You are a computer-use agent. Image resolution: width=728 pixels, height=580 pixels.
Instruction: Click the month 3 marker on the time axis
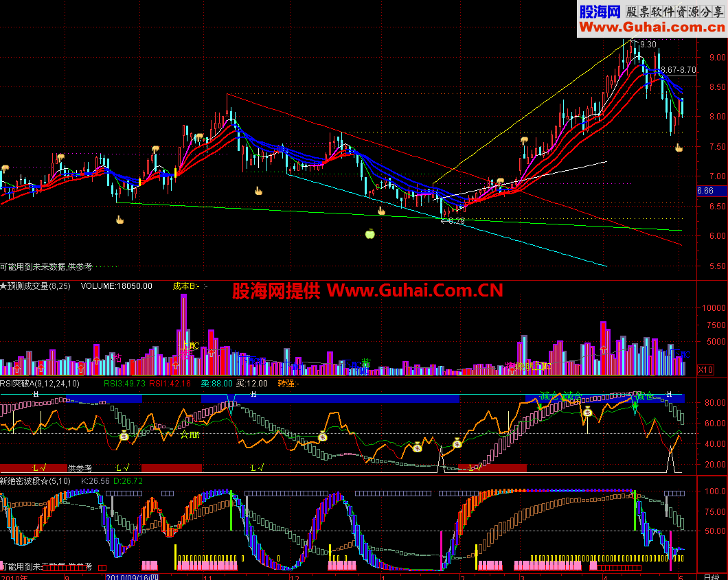(x=522, y=577)
